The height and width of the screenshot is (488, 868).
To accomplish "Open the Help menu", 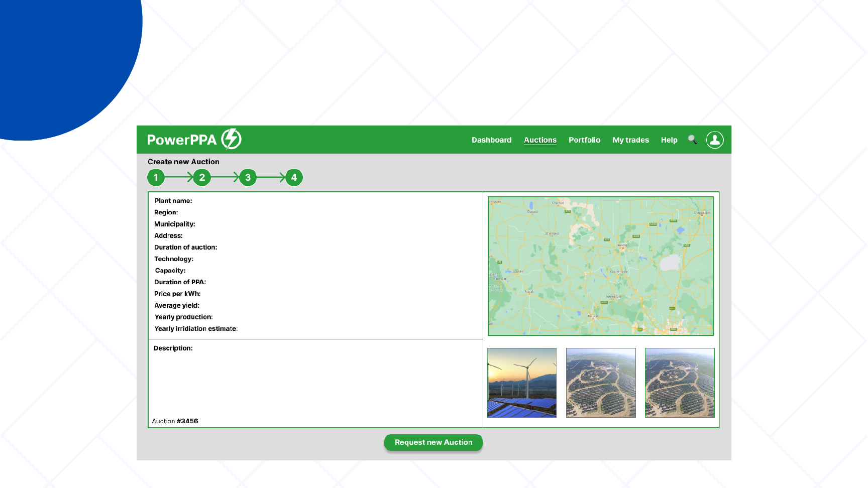I will click(x=669, y=140).
